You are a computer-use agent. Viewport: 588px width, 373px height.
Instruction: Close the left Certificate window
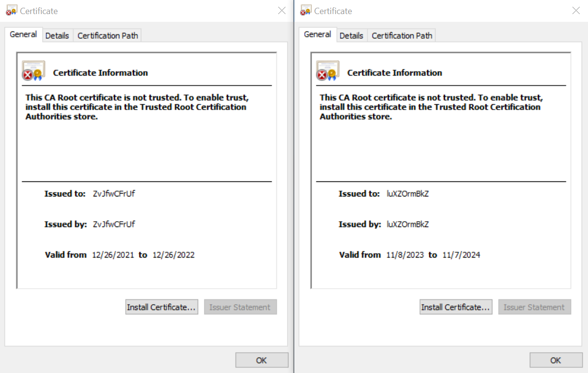coord(282,11)
